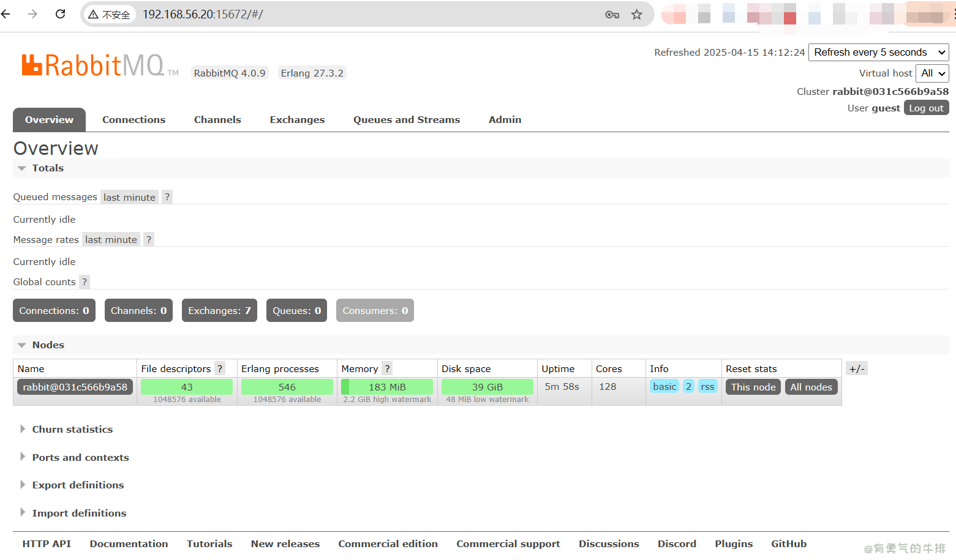The height and width of the screenshot is (560, 956).
Task: Bookmark page with the star icon
Action: (x=637, y=15)
